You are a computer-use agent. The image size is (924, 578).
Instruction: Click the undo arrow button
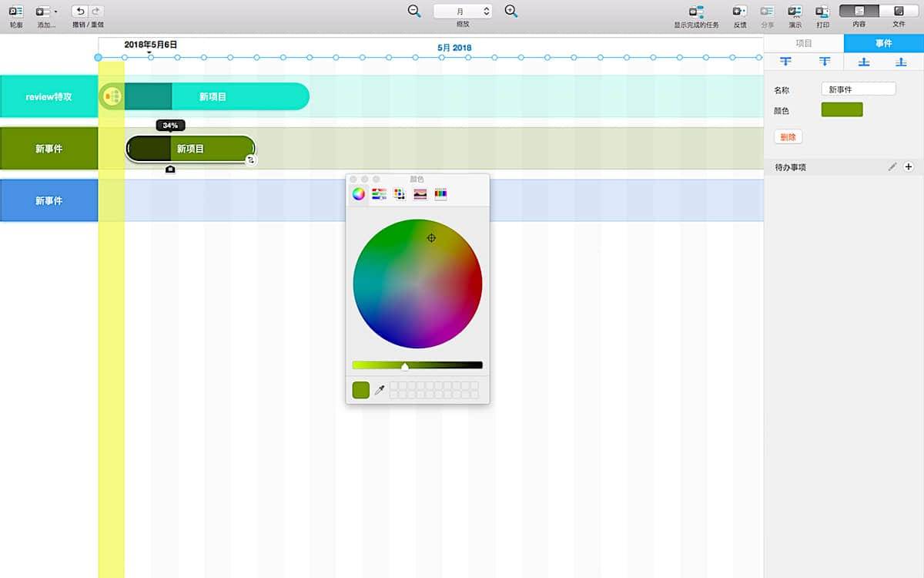[x=79, y=12]
